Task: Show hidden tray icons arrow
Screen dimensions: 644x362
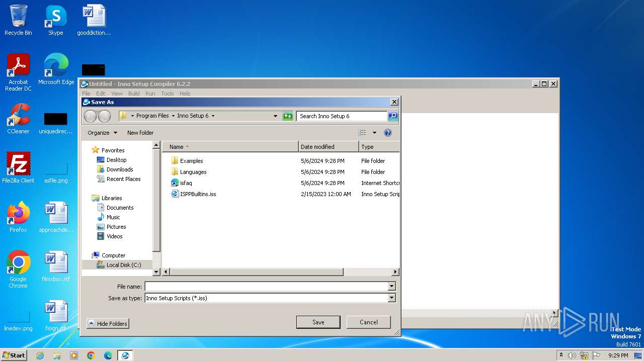Action: coord(561,355)
